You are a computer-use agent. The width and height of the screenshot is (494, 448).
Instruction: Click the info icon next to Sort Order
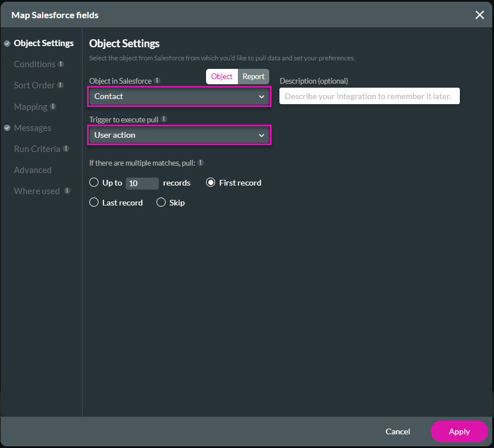61,85
